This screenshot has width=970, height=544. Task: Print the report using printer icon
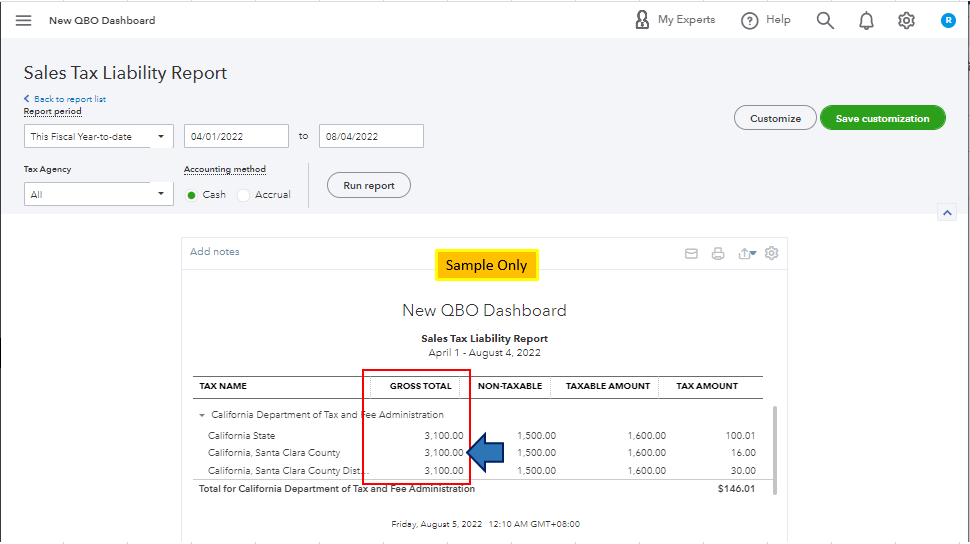718,253
